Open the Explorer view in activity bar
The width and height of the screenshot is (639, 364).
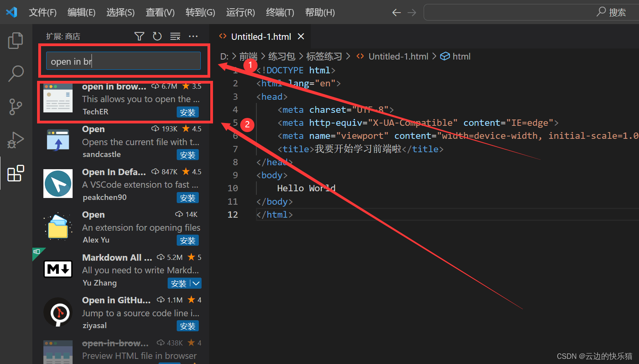click(x=16, y=40)
